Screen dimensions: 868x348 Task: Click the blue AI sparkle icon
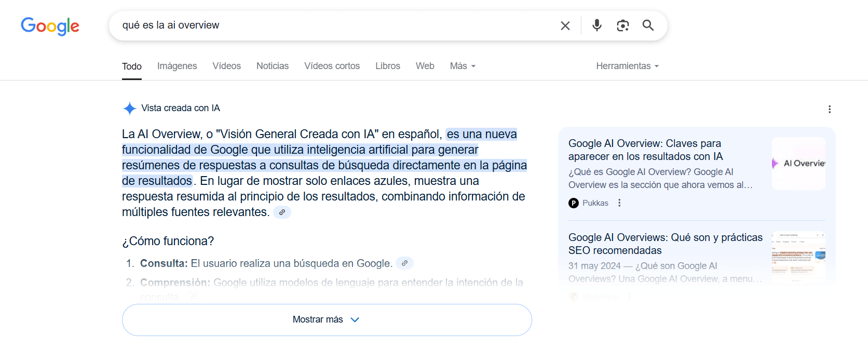click(129, 108)
